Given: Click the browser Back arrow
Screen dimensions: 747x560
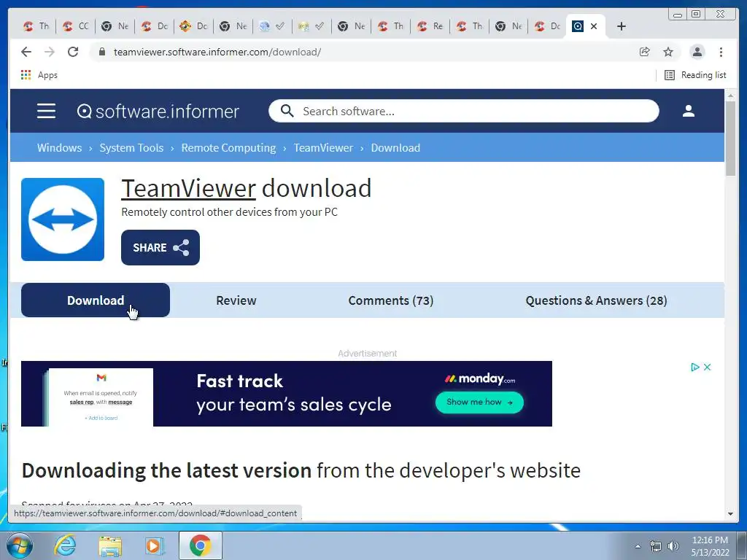Looking at the screenshot, I should (26, 52).
